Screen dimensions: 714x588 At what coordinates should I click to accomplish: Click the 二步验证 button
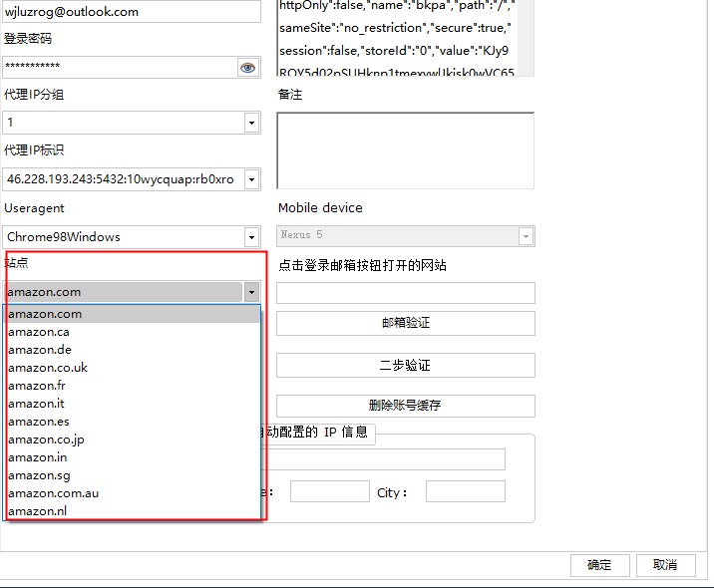tap(406, 365)
